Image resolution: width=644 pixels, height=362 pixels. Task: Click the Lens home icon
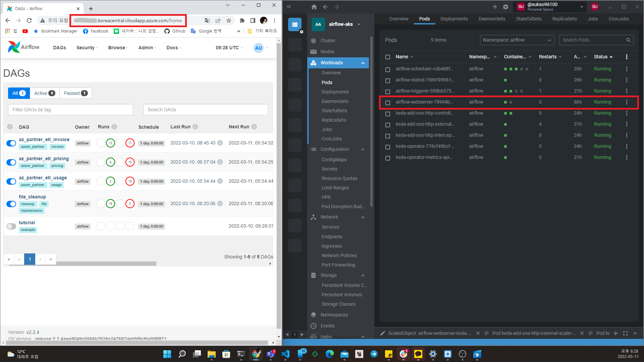point(314,7)
